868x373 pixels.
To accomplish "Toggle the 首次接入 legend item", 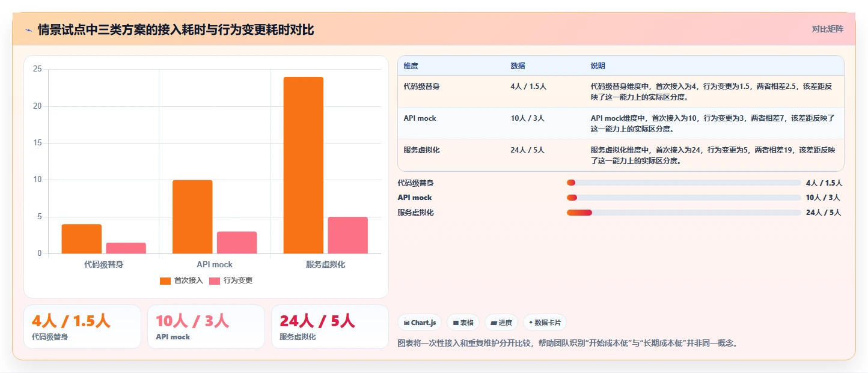I will click(182, 281).
